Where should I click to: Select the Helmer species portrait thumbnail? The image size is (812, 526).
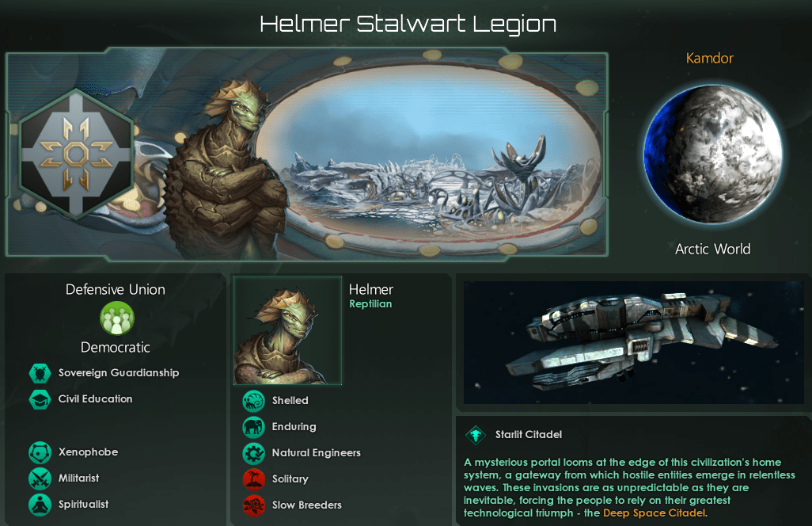pyautogui.click(x=287, y=330)
